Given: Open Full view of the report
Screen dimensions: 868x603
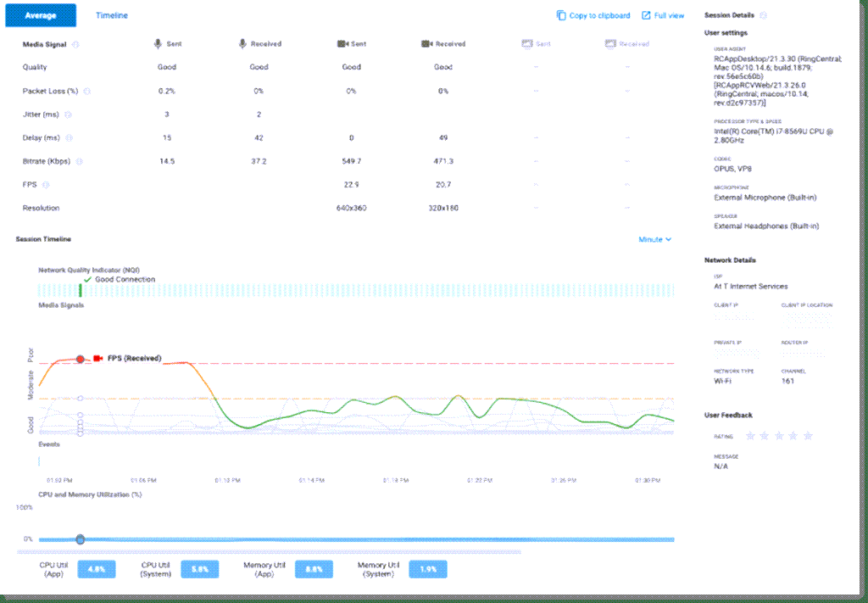Looking at the screenshot, I should [665, 14].
